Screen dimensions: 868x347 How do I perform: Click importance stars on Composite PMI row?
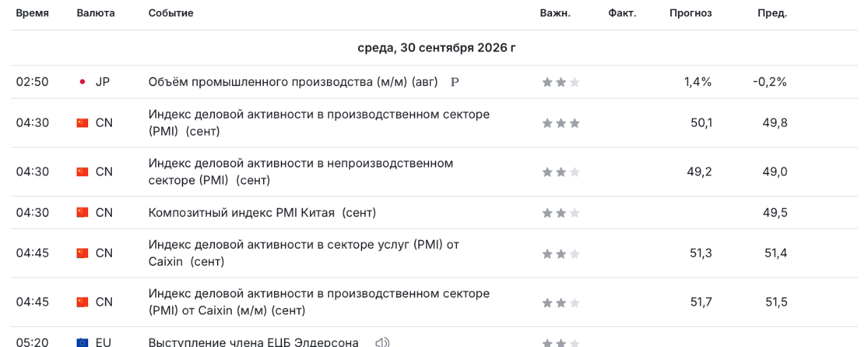(561, 213)
